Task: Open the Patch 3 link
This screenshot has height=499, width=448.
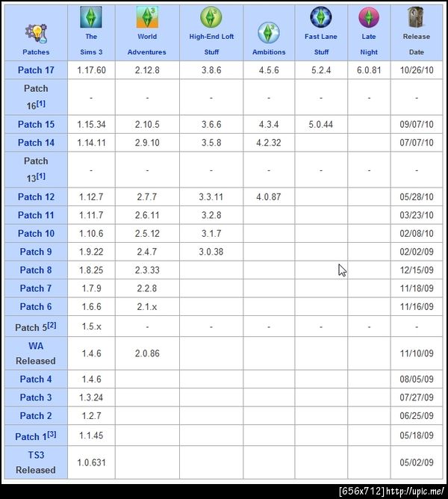Action: [x=36, y=397]
